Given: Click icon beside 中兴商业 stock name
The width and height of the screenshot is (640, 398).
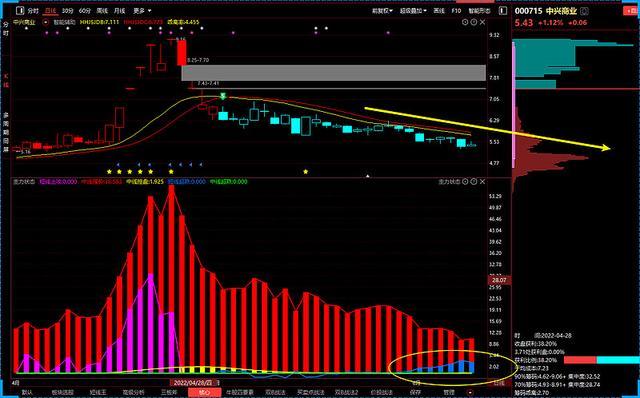Looking at the screenshot, I should pyautogui.click(x=584, y=11).
